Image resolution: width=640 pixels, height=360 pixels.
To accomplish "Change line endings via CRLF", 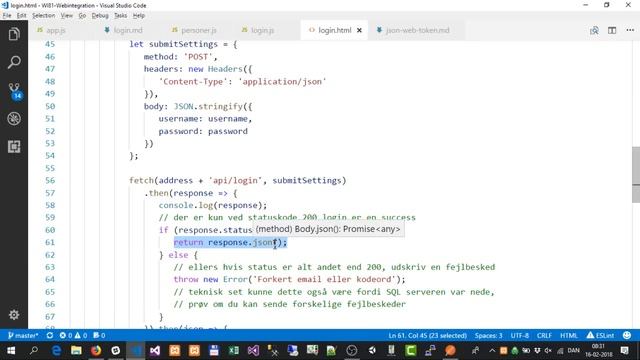I will [544, 336].
